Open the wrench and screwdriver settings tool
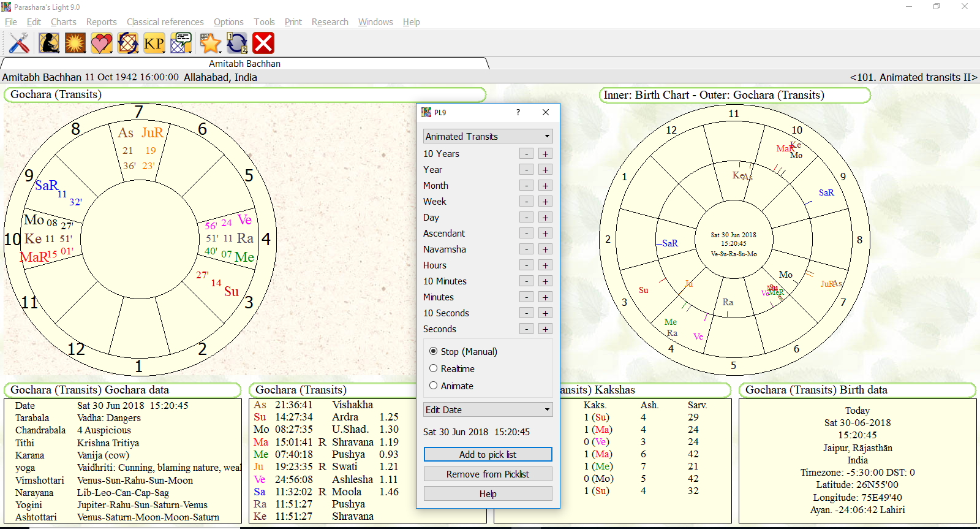The width and height of the screenshot is (980, 529). (x=19, y=43)
